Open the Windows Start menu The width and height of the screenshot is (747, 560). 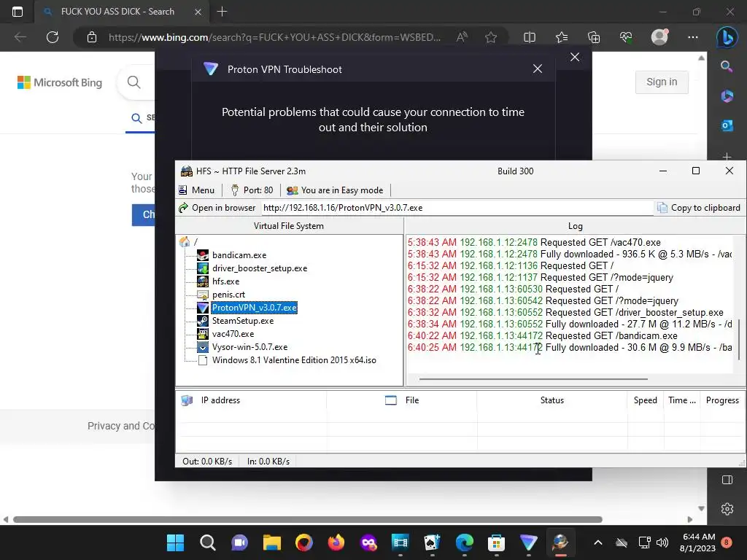coord(175,542)
